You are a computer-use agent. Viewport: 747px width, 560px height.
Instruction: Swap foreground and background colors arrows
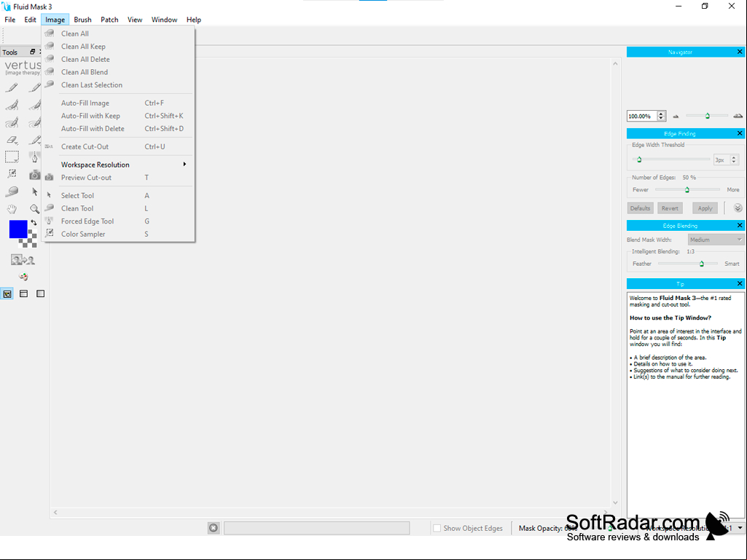[34, 222]
